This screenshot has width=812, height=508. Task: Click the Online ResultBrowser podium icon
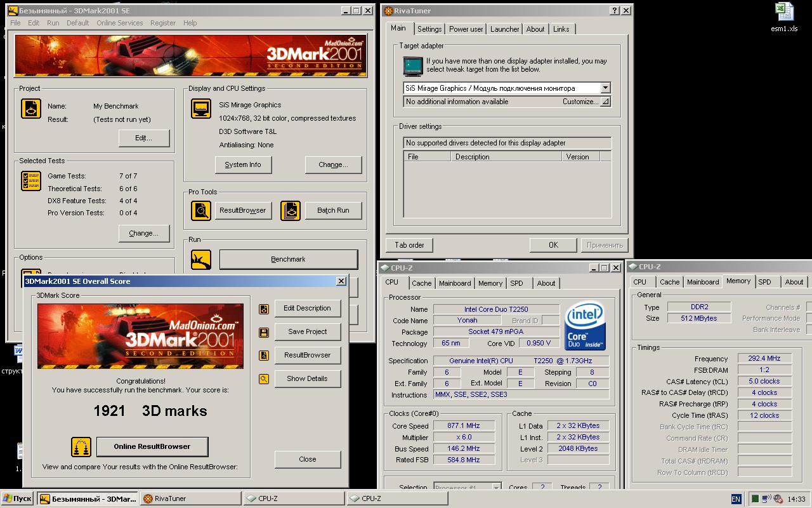(x=81, y=447)
